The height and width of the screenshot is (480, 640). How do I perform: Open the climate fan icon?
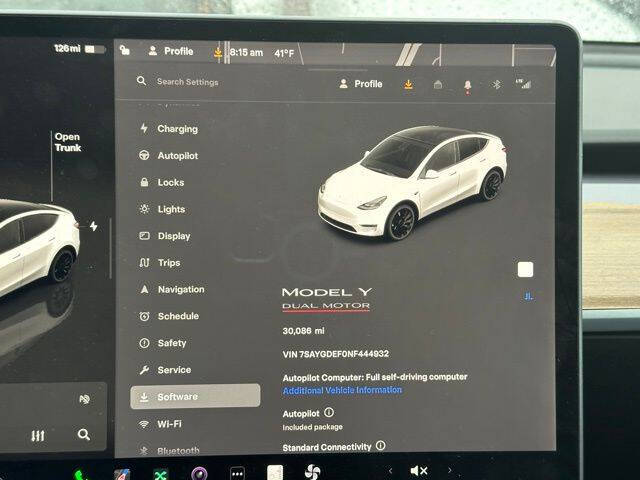point(312,471)
